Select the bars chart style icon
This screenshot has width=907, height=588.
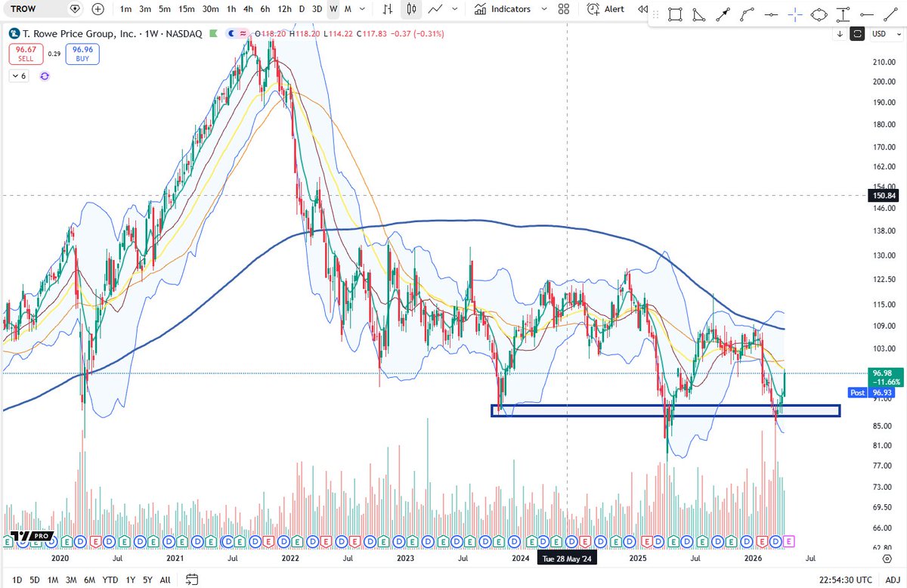tap(388, 9)
